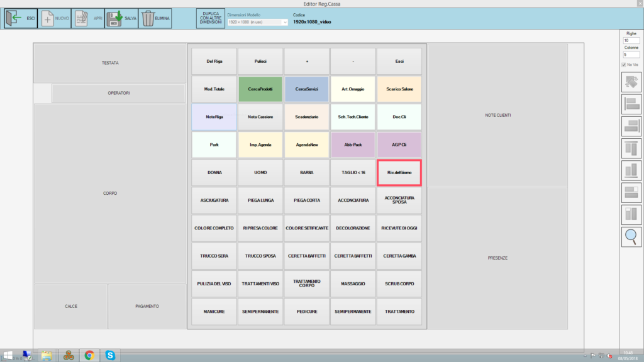Select the green CercaProdotti button

click(260, 89)
